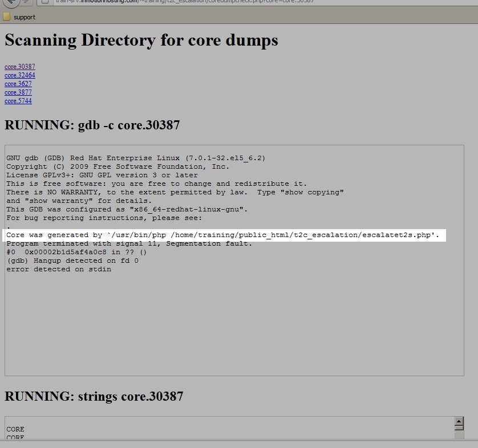Click the GNU gdb version line
This screenshot has width=478, height=448.
[136, 158]
